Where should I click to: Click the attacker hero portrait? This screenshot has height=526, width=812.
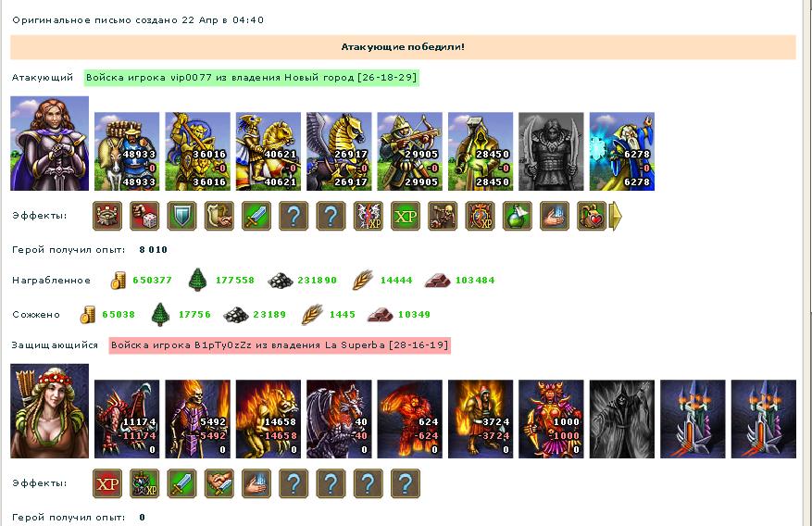pos(50,144)
